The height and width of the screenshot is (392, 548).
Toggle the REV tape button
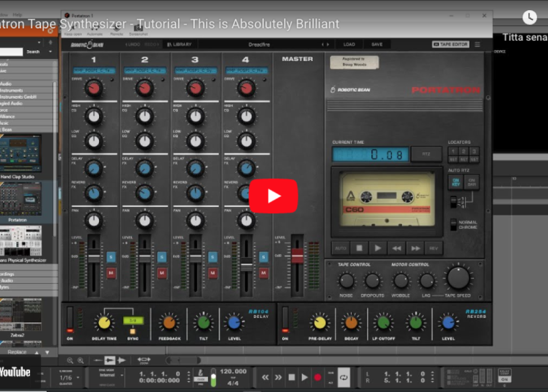tap(433, 248)
